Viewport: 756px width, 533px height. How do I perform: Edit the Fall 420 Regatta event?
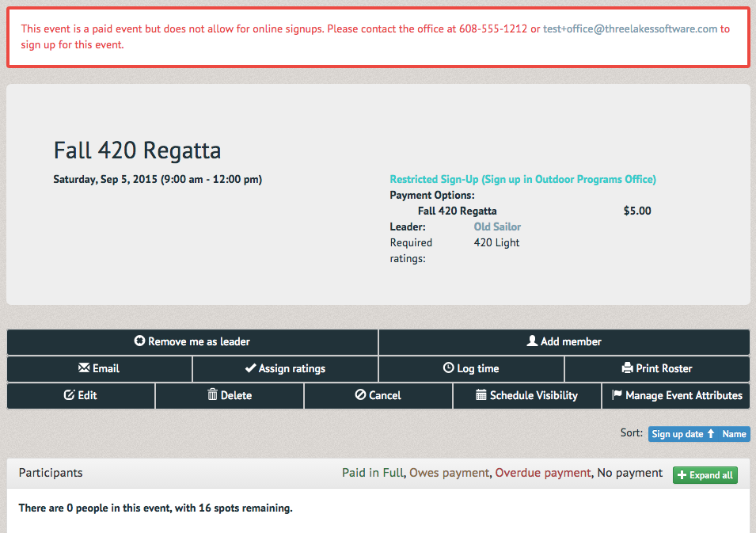(x=81, y=396)
